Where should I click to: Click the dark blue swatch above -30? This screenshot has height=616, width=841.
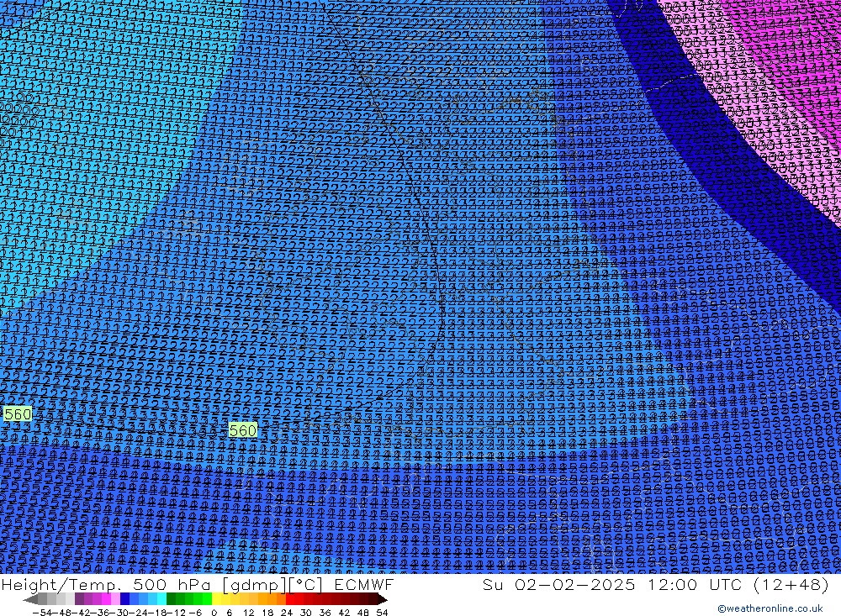125,599
